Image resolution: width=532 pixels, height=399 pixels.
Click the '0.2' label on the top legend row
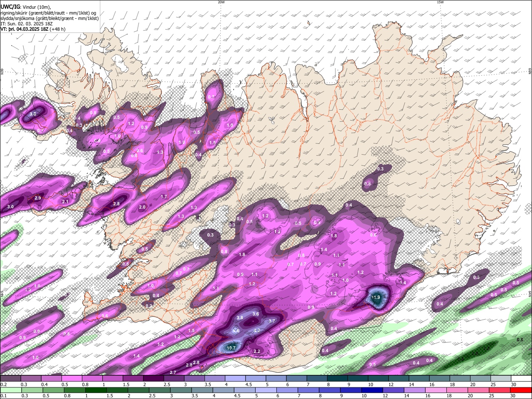coord(3,384)
